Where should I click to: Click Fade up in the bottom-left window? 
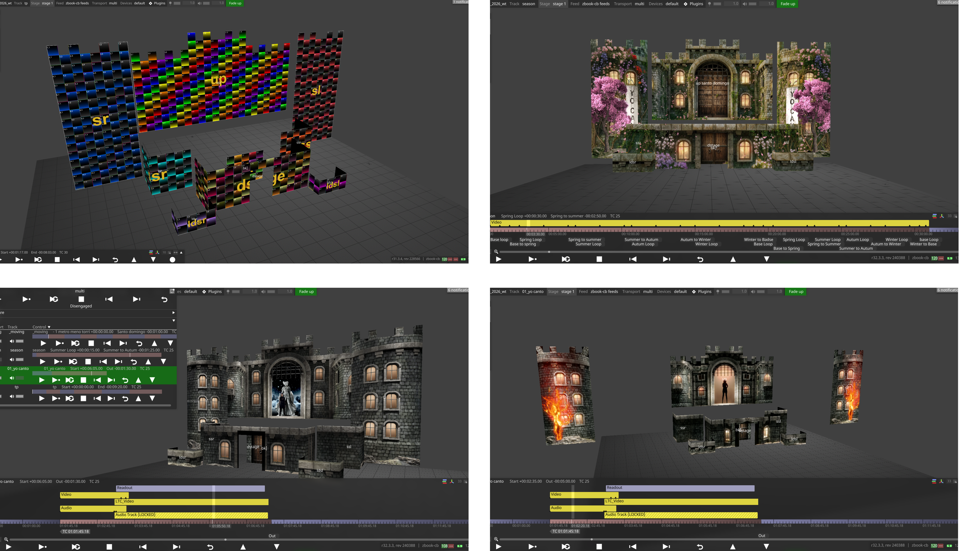(306, 292)
